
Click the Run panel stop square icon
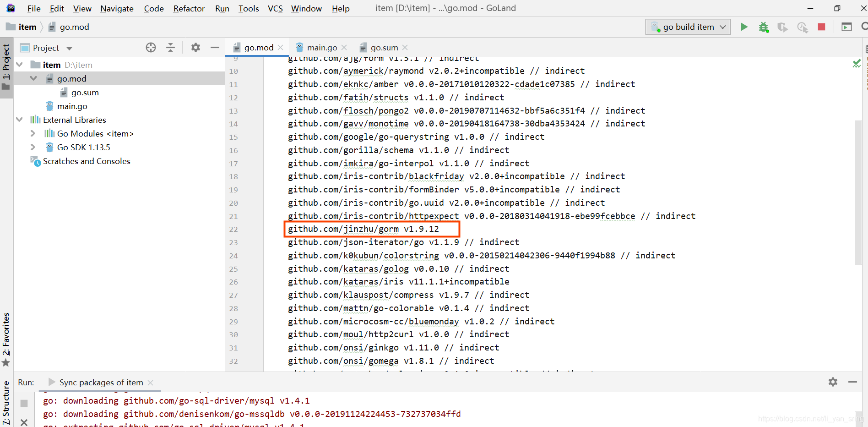24,403
